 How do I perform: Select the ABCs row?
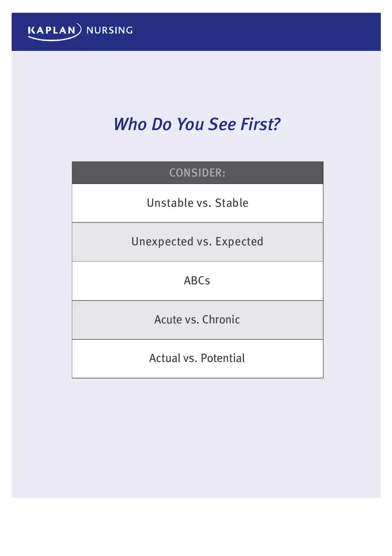(197, 281)
